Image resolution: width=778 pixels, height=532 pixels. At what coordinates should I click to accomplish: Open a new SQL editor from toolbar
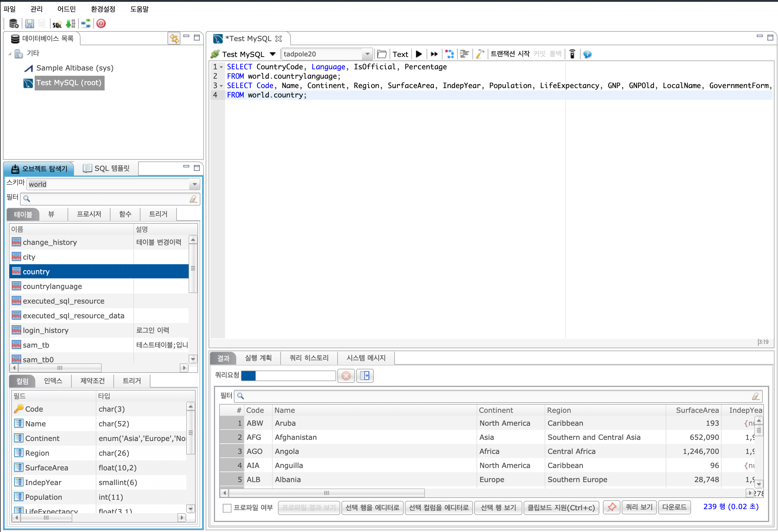click(57, 24)
